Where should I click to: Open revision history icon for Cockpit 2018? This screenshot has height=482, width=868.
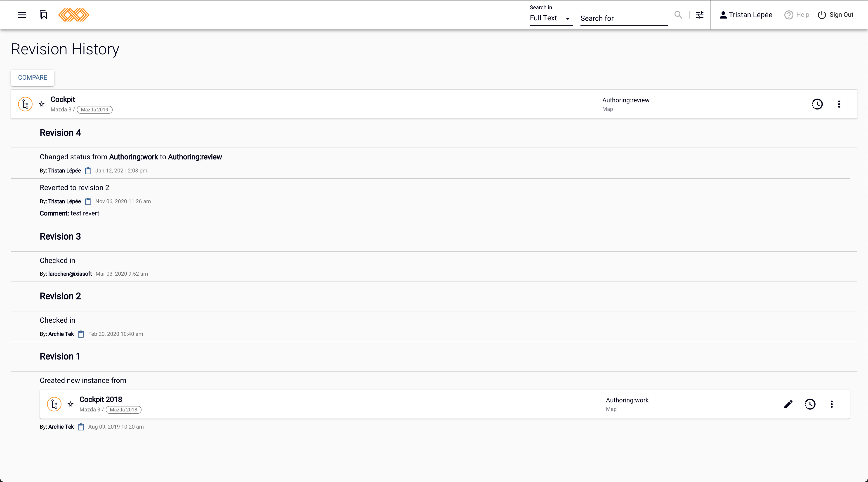810,404
